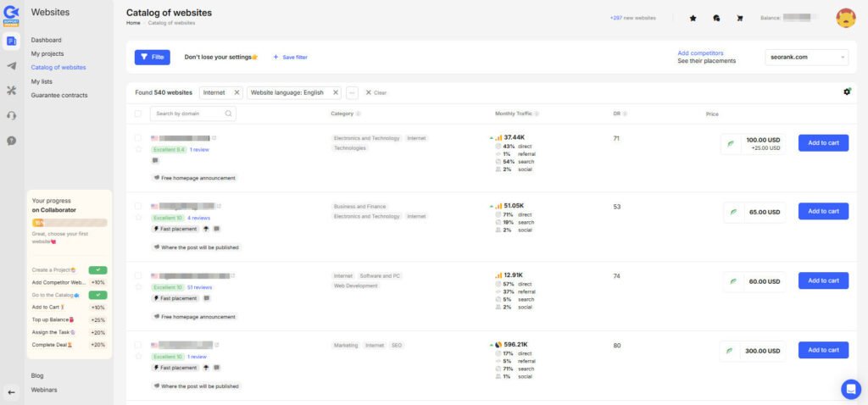Open table settings gear icon
The width and height of the screenshot is (868, 405).
click(x=847, y=92)
